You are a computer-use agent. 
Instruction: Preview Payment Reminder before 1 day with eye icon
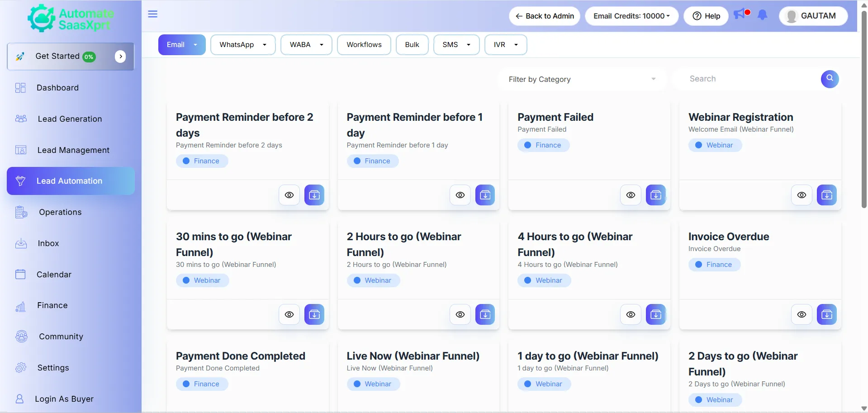[x=460, y=195]
